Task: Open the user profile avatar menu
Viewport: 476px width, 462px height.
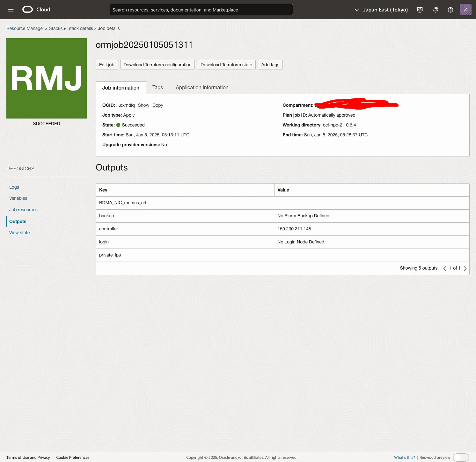Action: (465, 10)
